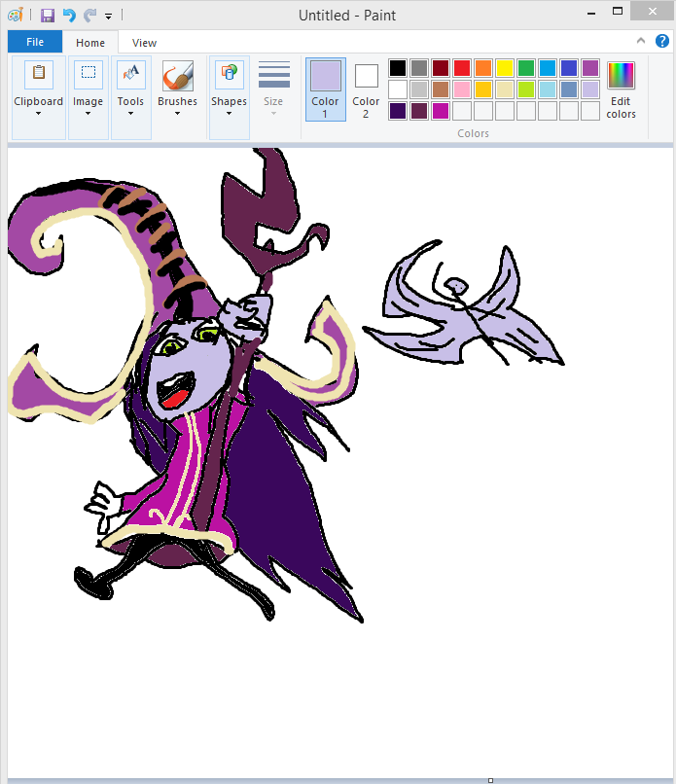Pick the rose pink color swatch
Image resolution: width=676 pixels, height=784 pixels.
pyautogui.click(x=462, y=89)
